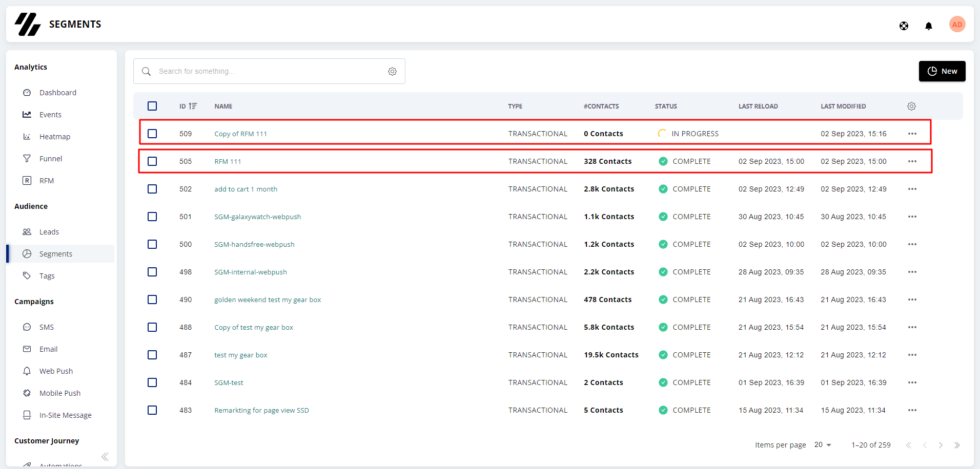Check the box for segment 484
Viewport: 980px width, 469px height.
(x=152, y=382)
